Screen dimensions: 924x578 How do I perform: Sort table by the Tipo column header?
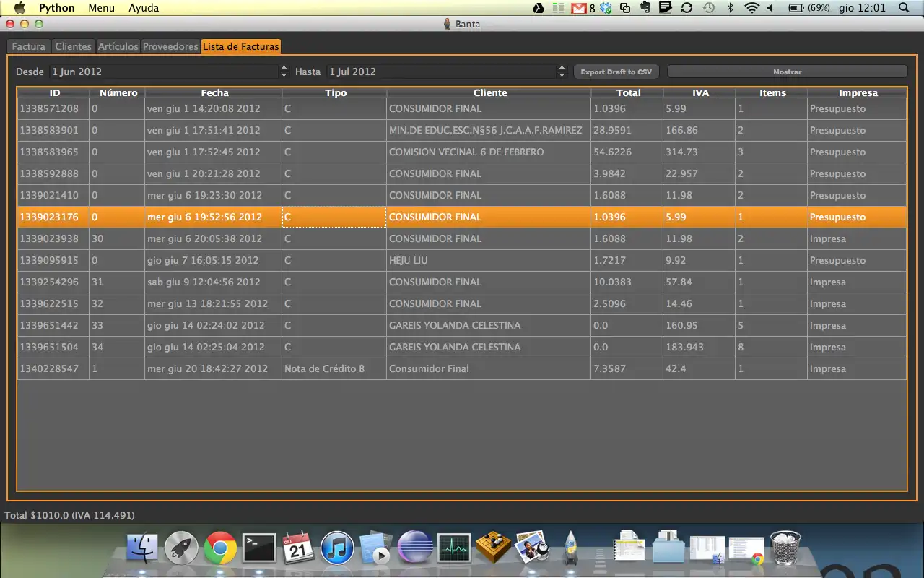click(x=335, y=92)
